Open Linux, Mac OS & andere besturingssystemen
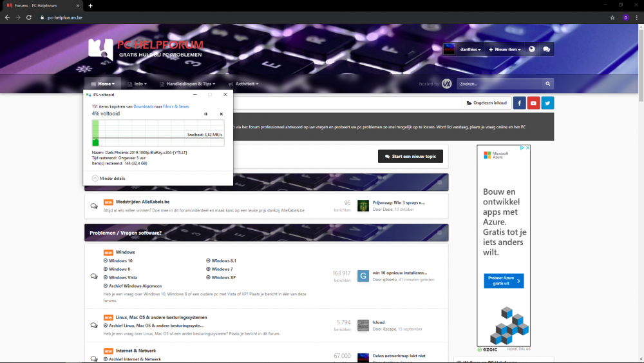Viewport: 644px width, 363px height. [162, 317]
